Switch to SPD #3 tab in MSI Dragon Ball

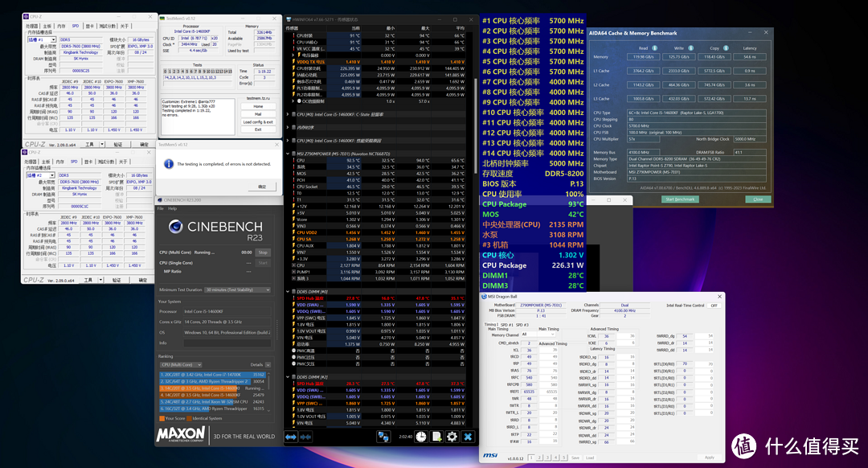pos(522,325)
